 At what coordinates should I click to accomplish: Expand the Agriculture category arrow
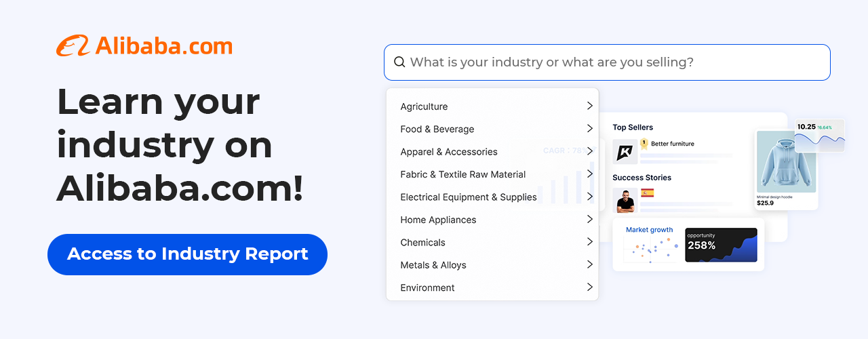[x=589, y=106]
